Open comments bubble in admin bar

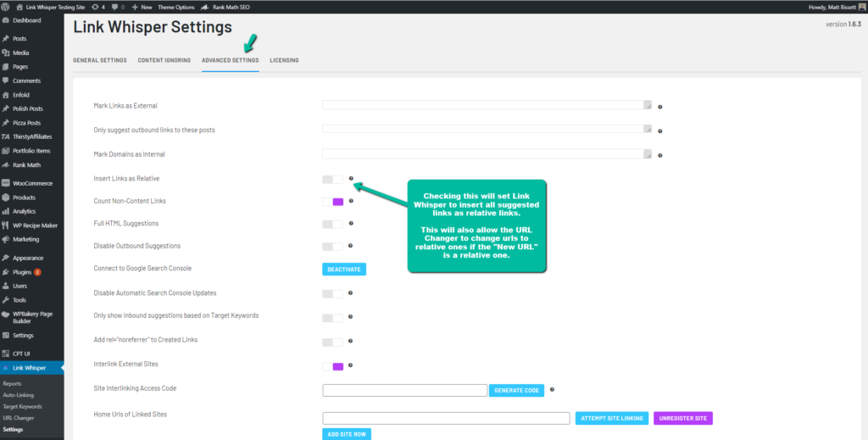tap(118, 7)
